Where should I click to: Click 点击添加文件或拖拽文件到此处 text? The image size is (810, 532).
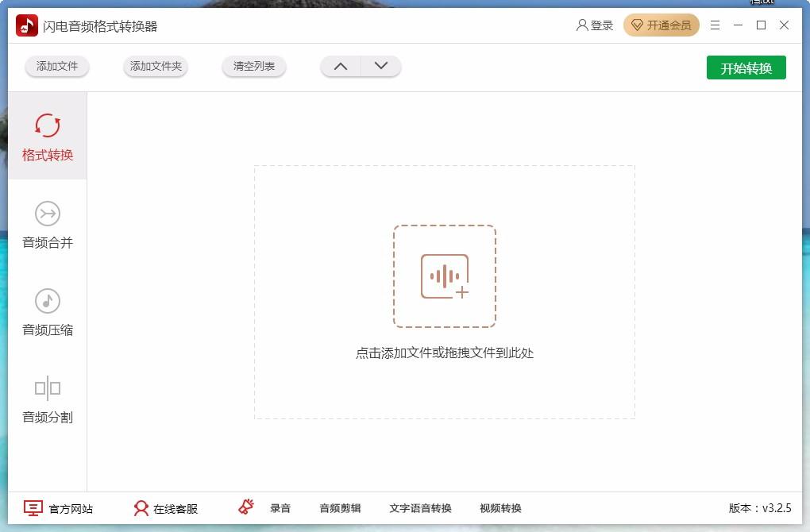pyautogui.click(x=444, y=353)
